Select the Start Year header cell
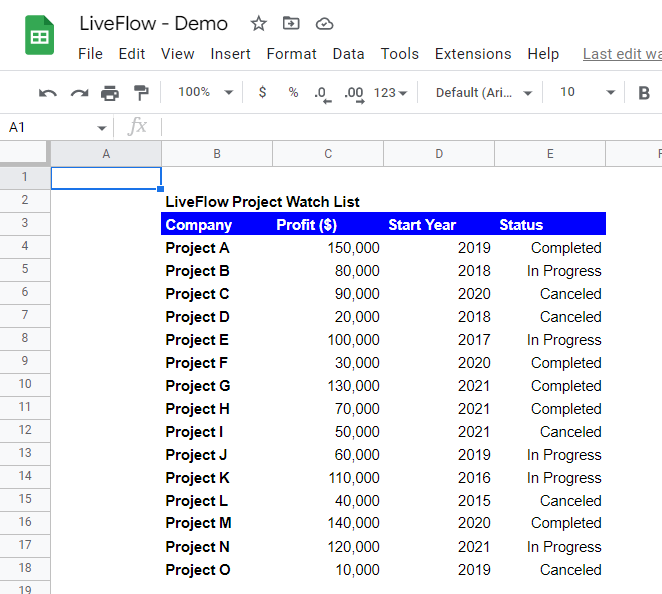This screenshot has width=662, height=594. pyautogui.click(x=439, y=224)
